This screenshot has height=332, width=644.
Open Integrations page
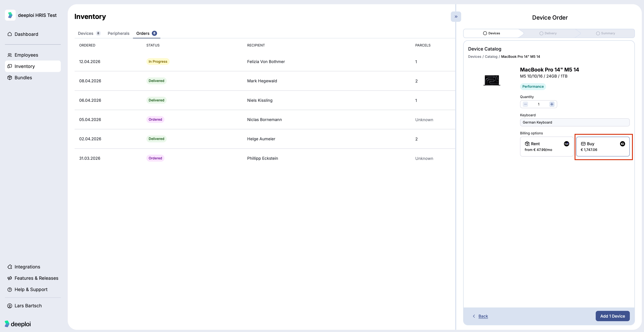33,267
